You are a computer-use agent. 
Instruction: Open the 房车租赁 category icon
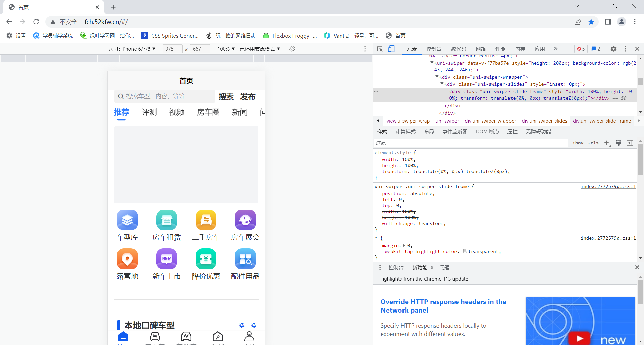coord(167,220)
